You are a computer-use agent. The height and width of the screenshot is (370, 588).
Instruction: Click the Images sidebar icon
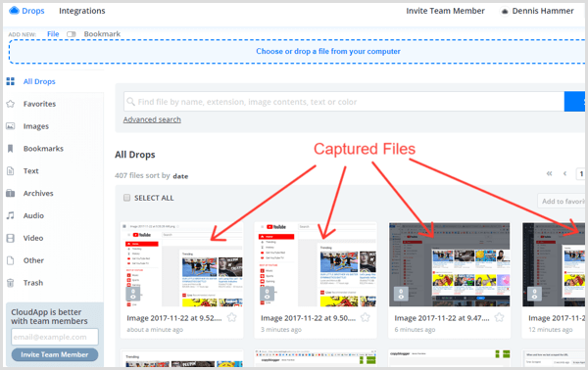[11, 126]
